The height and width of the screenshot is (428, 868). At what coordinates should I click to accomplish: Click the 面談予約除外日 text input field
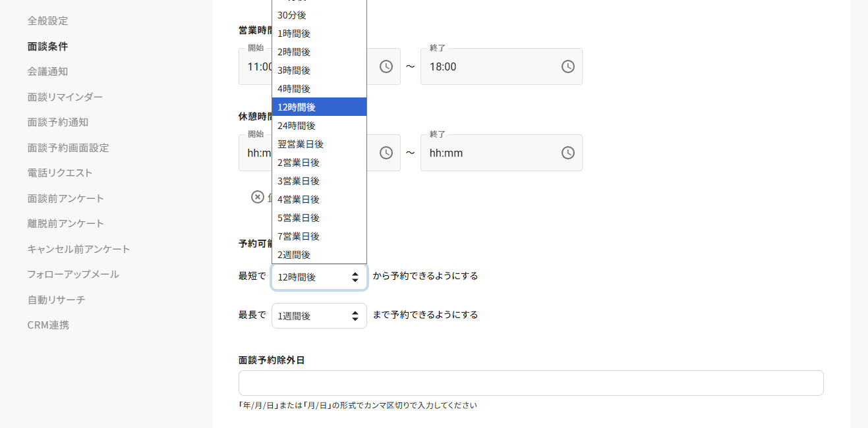pos(531,383)
